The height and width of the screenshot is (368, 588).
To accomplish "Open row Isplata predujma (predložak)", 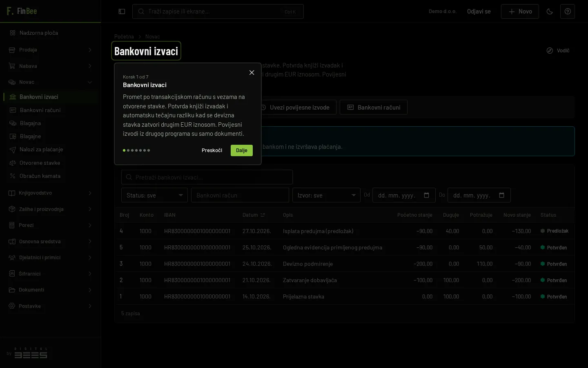I will [345, 231].
